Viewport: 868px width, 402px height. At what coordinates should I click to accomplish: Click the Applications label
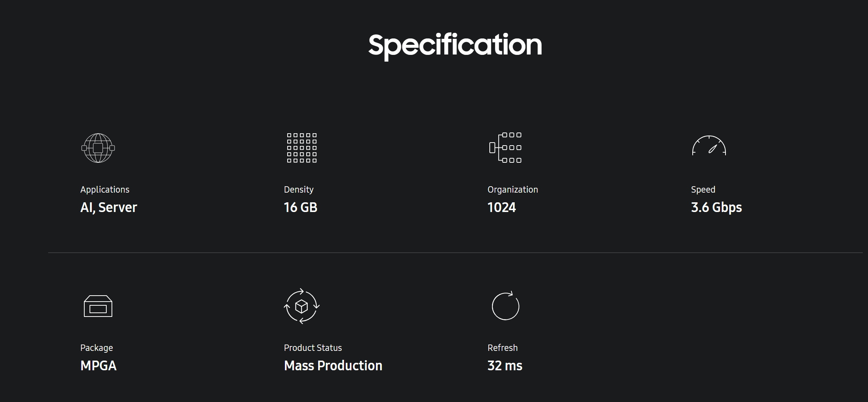(105, 190)
